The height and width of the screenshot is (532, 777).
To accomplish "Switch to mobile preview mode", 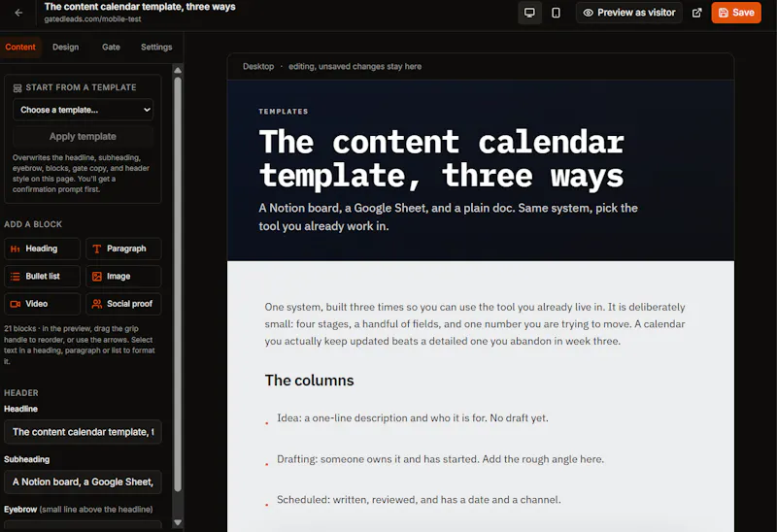I will pyautogui.click(x=556, y=13).
